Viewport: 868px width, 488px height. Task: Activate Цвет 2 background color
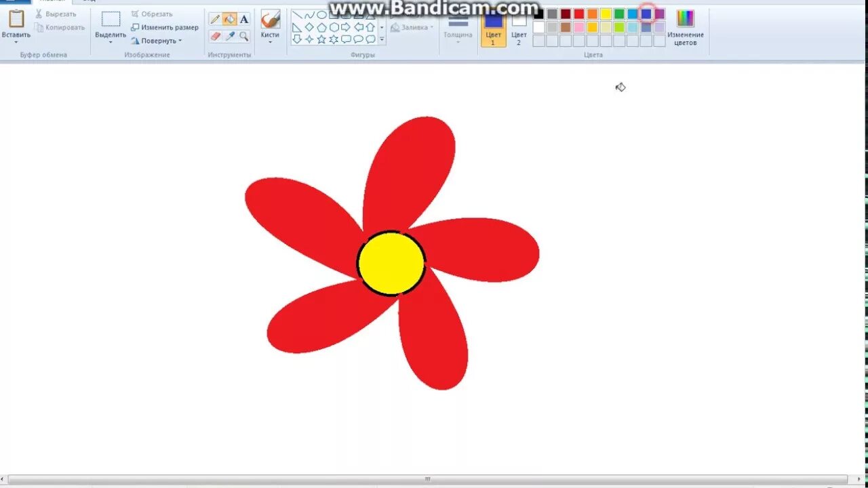click(x=519, y=28)
